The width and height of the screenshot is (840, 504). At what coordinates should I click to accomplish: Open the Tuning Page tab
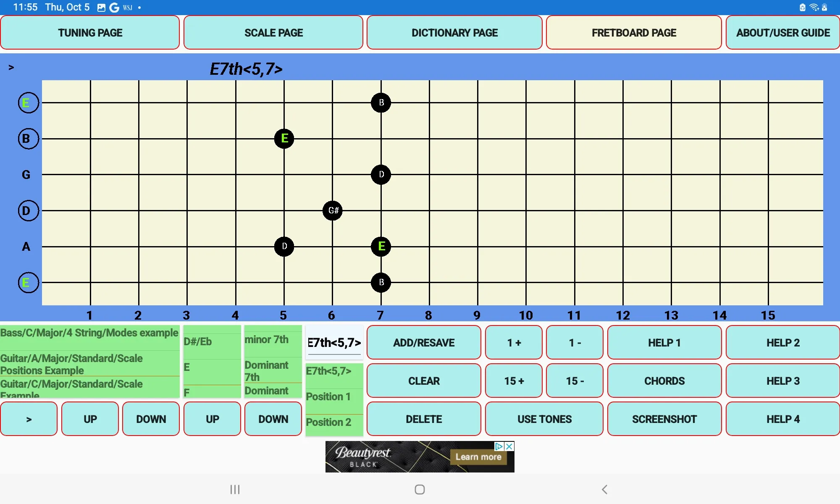click(x=90, y=33)
